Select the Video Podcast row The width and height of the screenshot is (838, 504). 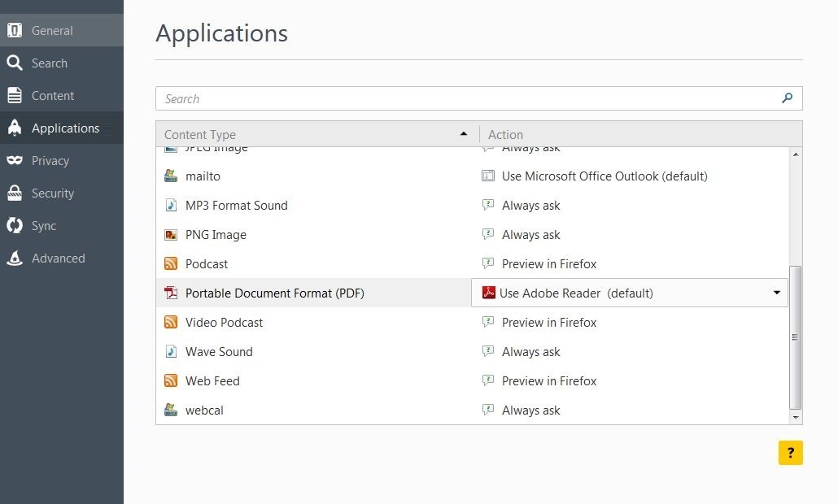pos(473,322)
